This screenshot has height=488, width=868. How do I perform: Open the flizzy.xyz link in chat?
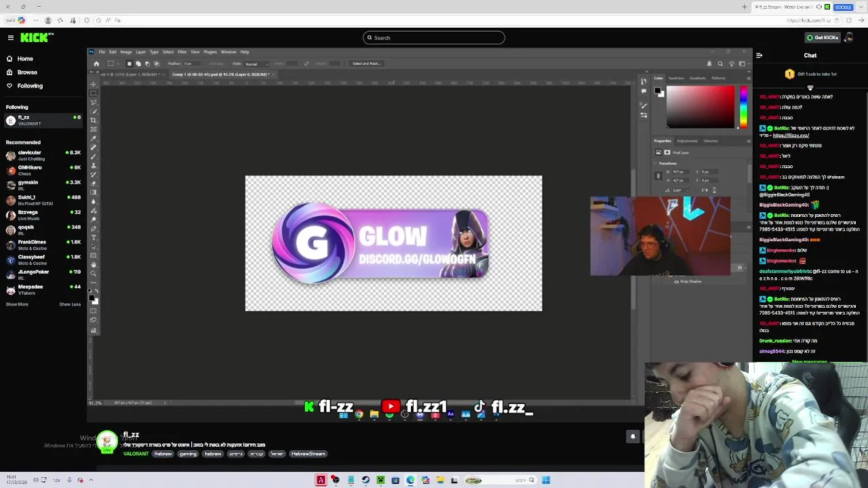[791, 136]
